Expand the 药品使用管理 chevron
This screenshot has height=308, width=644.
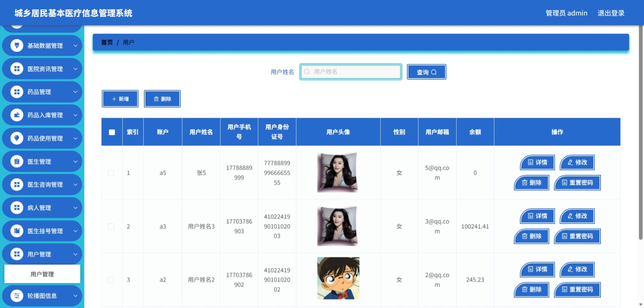[75, 138]
